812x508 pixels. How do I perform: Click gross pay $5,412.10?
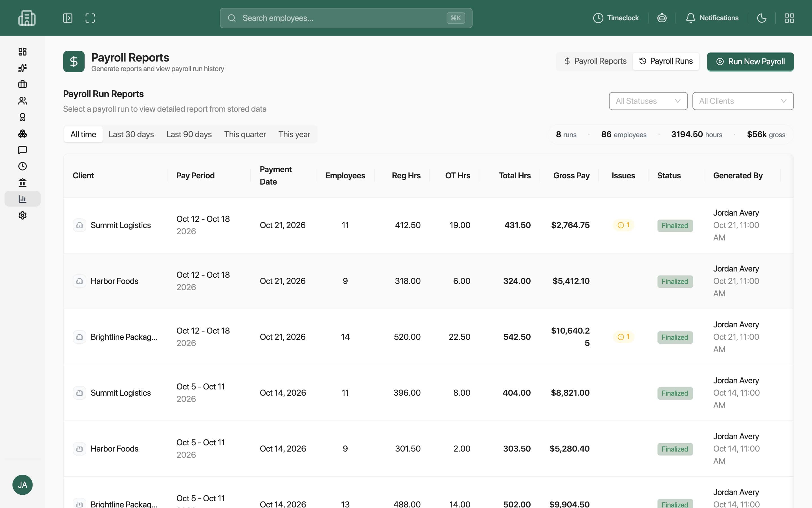click(x=571, y=281)
